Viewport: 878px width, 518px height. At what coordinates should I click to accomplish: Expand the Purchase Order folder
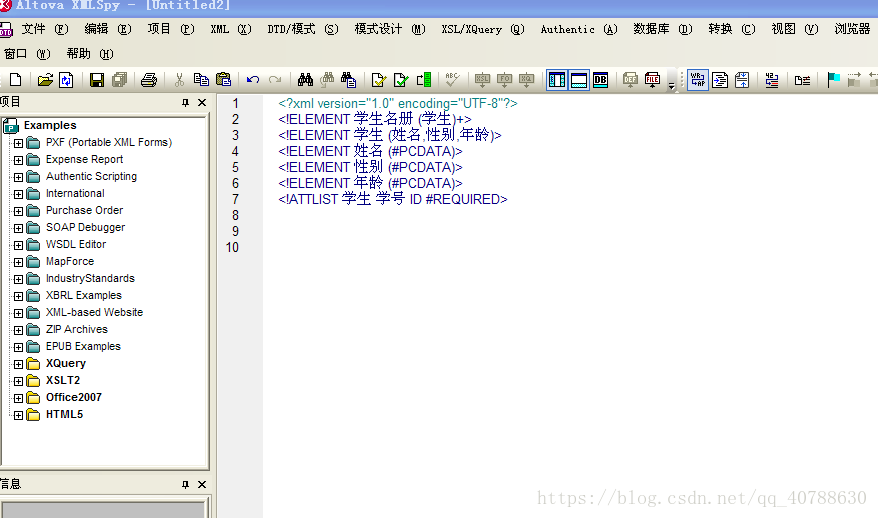(x=18, y=211)
